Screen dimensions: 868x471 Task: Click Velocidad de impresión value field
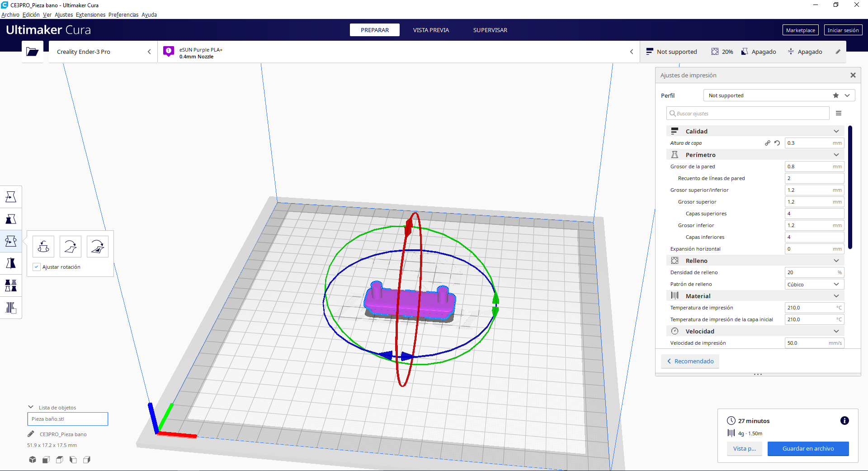coord(815,343)
